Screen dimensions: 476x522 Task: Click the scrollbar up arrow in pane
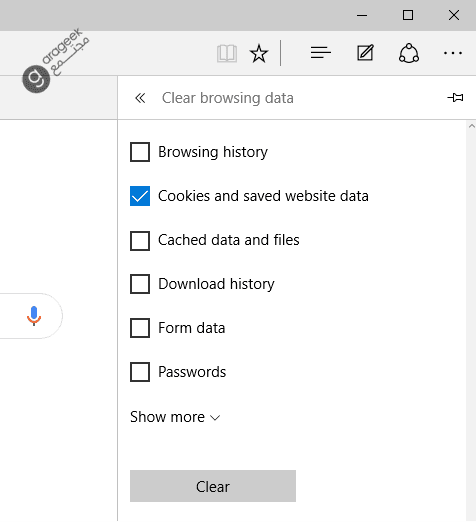tap(471, 126)
